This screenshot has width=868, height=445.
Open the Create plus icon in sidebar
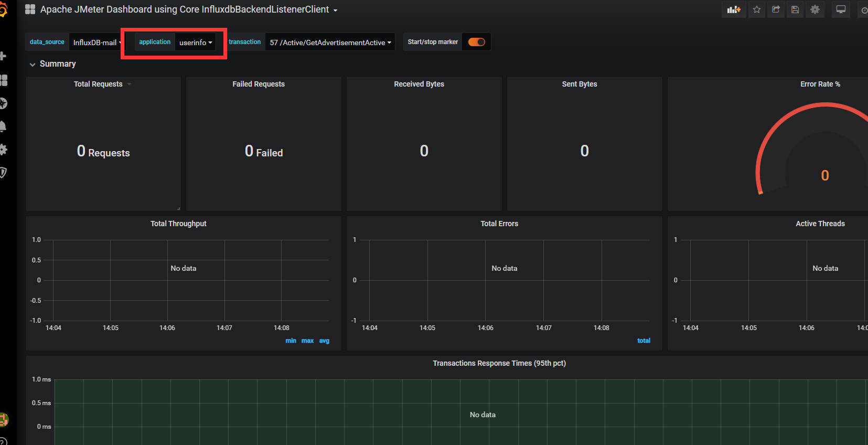pos(3,56)
